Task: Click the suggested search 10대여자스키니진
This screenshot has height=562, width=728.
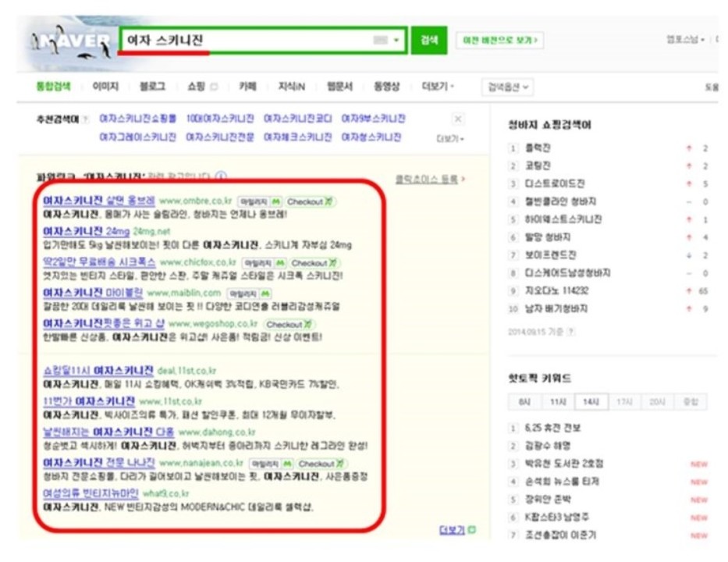Action: click(x=220, y=119)
